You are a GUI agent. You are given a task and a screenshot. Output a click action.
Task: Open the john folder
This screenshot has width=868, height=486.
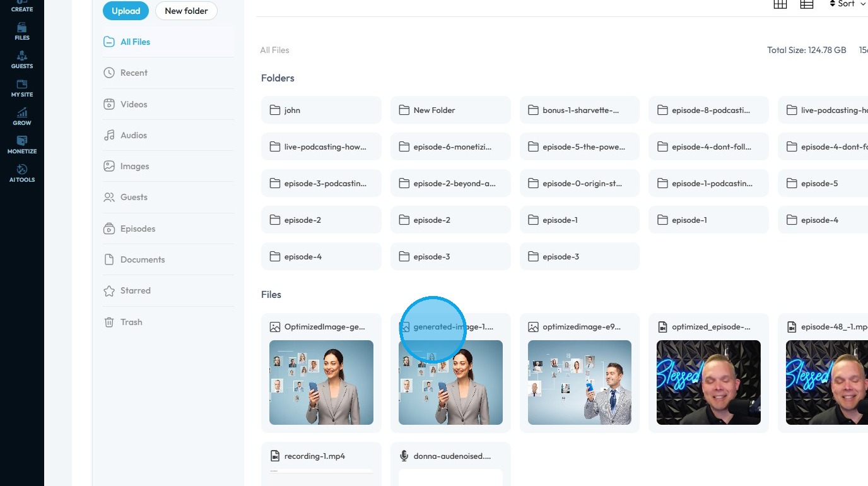(x=321, y=110)
